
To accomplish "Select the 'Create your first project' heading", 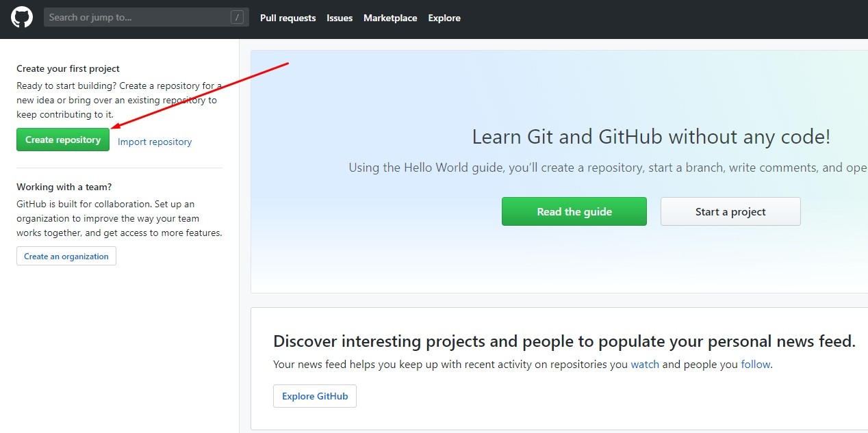I will (68, 68).
